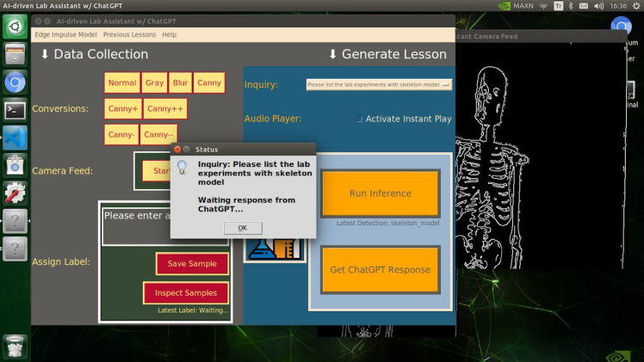Open the Help menu
Viewport: 644px width, 362px height.
pyautogui.click(x=170, y=34)
